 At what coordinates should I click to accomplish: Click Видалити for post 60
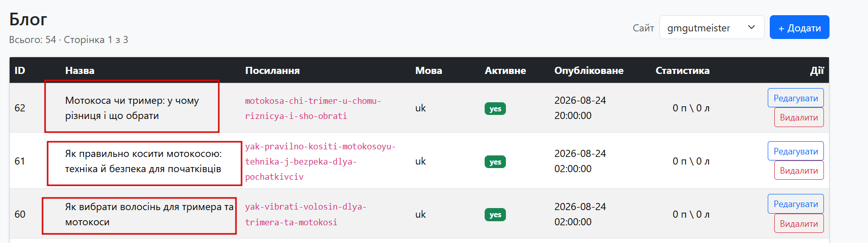point(799,223)
